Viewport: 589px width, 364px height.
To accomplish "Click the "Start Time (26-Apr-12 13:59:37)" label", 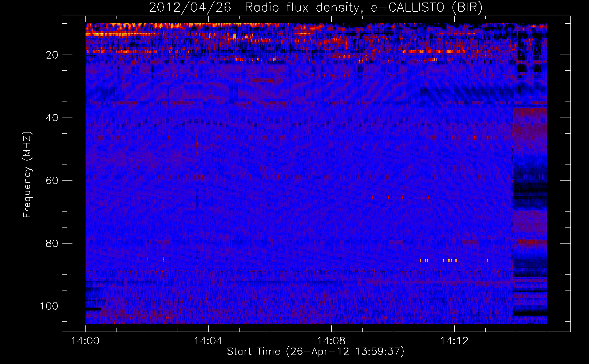I will pos(316,352).
